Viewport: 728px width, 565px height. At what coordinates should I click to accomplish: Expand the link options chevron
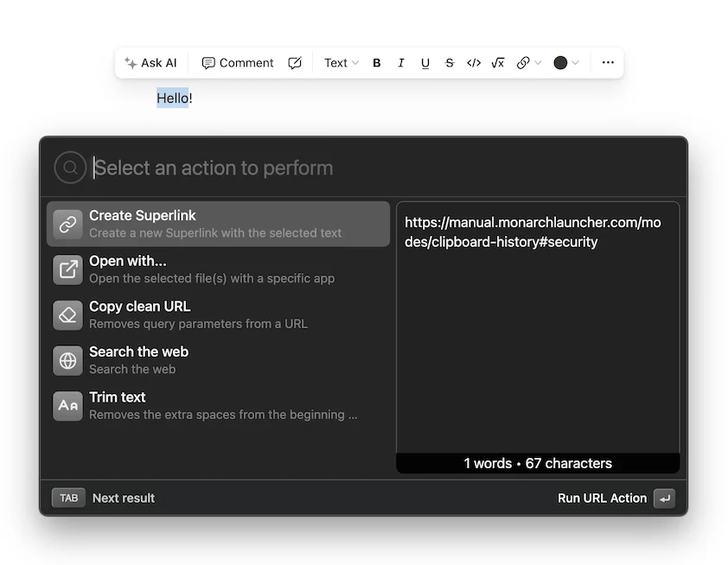pyautogui.click(x=537, y=62)
